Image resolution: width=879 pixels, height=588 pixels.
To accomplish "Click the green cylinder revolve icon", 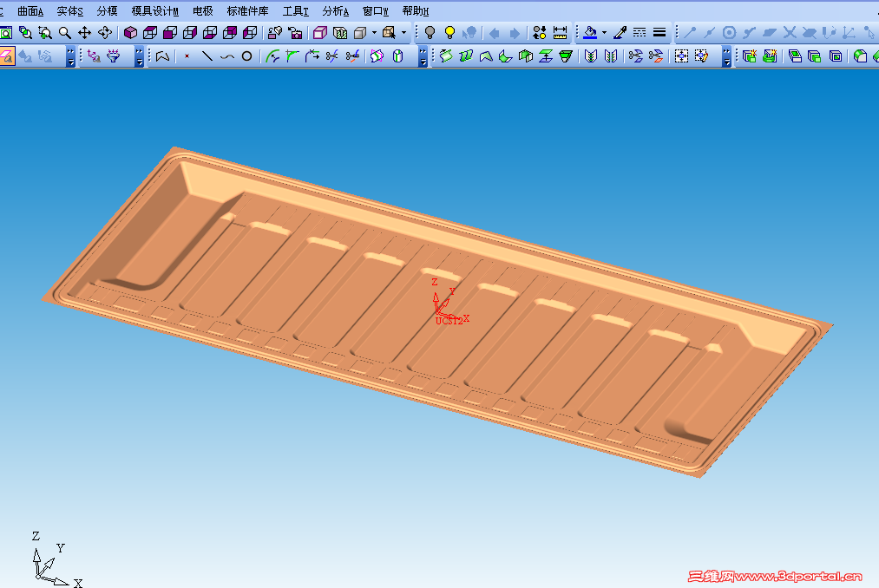I will 397,56.
